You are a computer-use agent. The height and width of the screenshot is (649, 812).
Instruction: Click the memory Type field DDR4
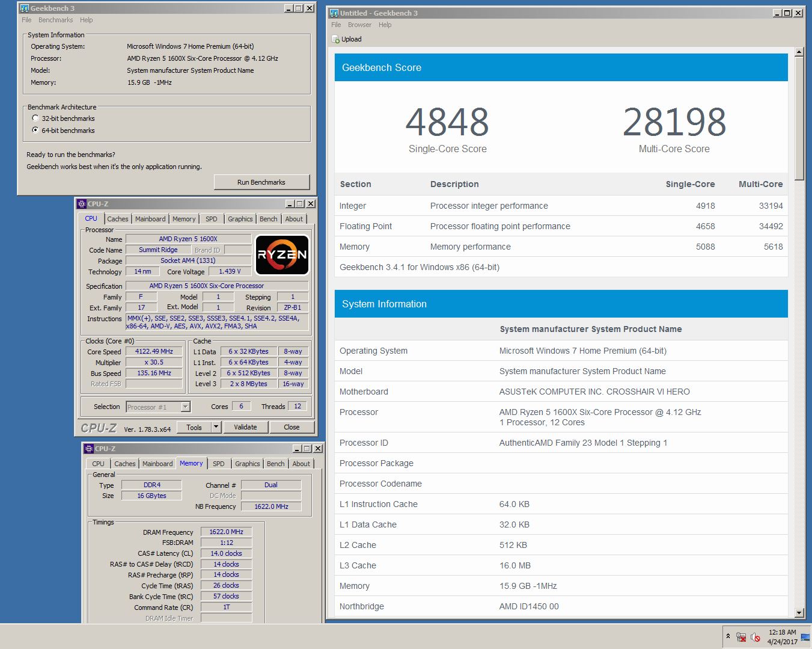tap(152, 485)
